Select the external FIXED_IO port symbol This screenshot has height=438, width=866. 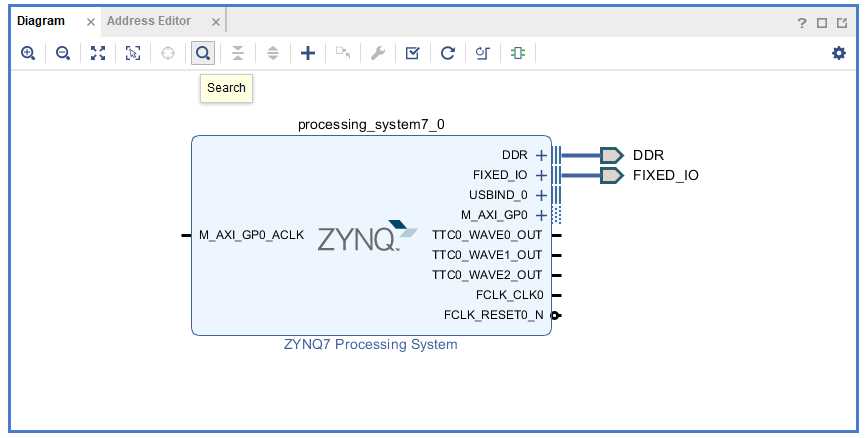[x=612, y=175]
